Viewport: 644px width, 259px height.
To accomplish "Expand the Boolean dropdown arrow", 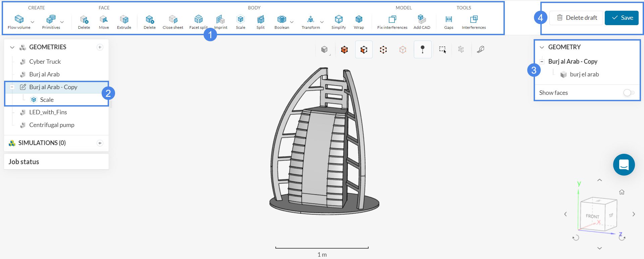I will coord(292,22).
